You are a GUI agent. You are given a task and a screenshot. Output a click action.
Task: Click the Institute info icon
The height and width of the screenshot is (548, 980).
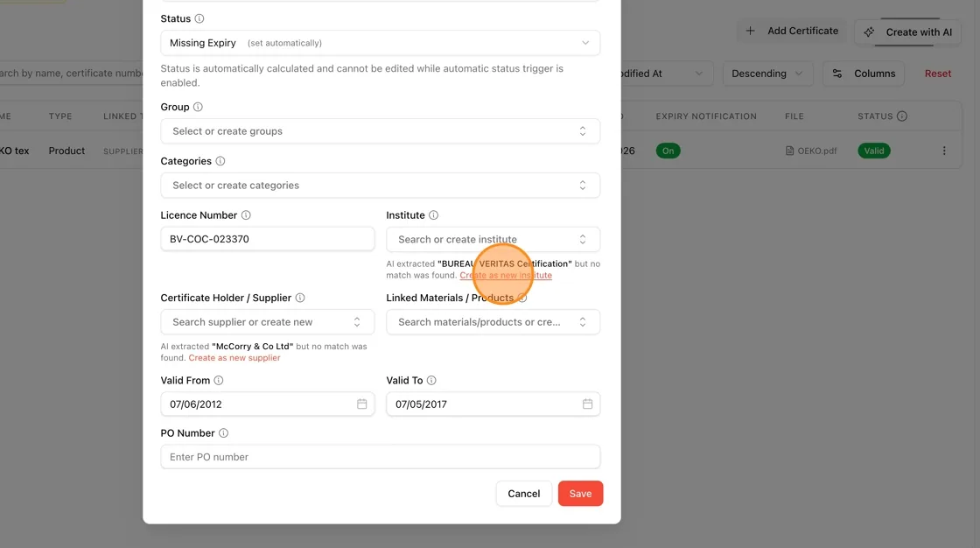coord(434,215)
